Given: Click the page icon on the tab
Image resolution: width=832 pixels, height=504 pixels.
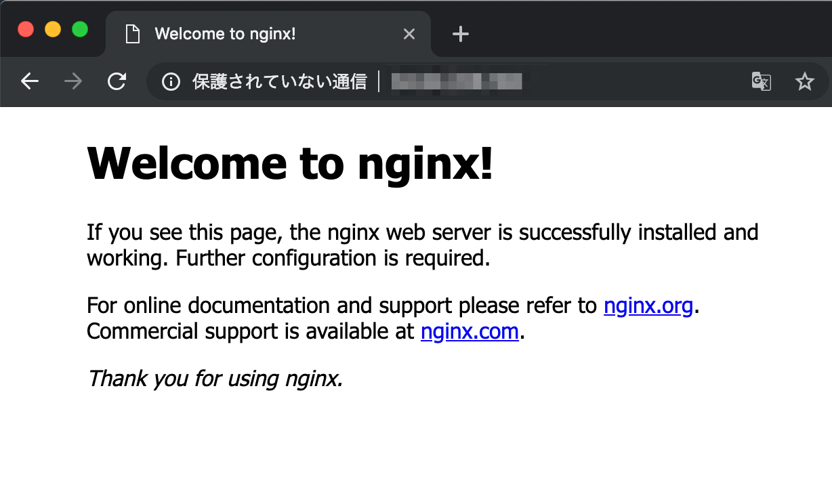Looking at the screenshot, I should (133, 34).
